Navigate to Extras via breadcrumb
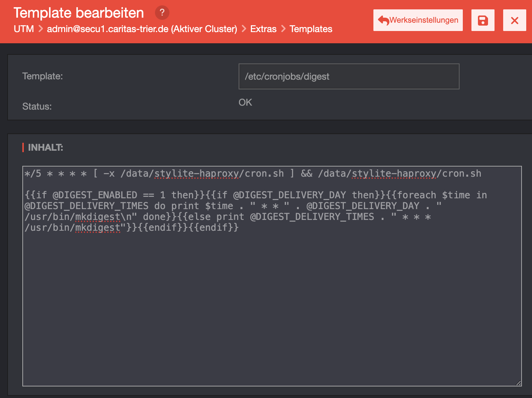532x398 pixels. coord(263,29)
